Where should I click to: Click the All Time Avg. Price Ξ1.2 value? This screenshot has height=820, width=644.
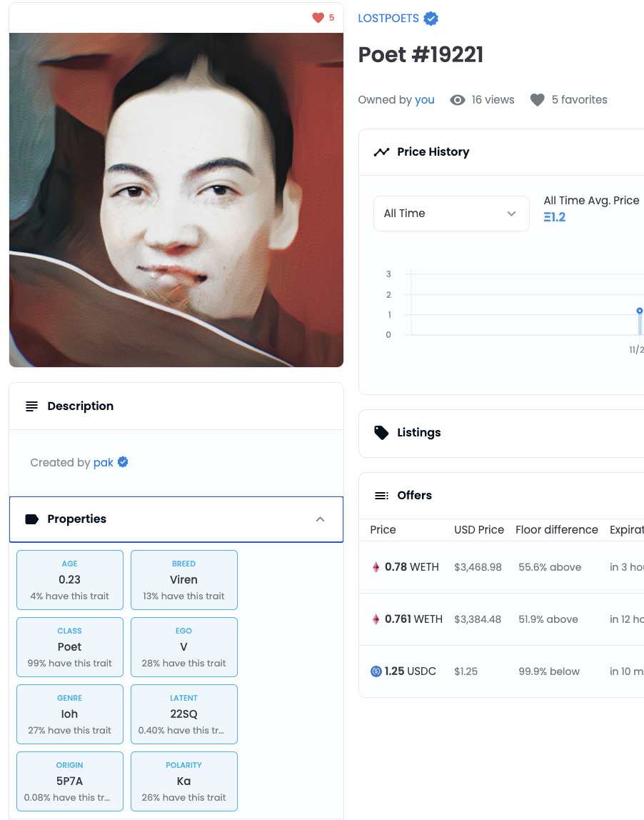coord(555,217)
